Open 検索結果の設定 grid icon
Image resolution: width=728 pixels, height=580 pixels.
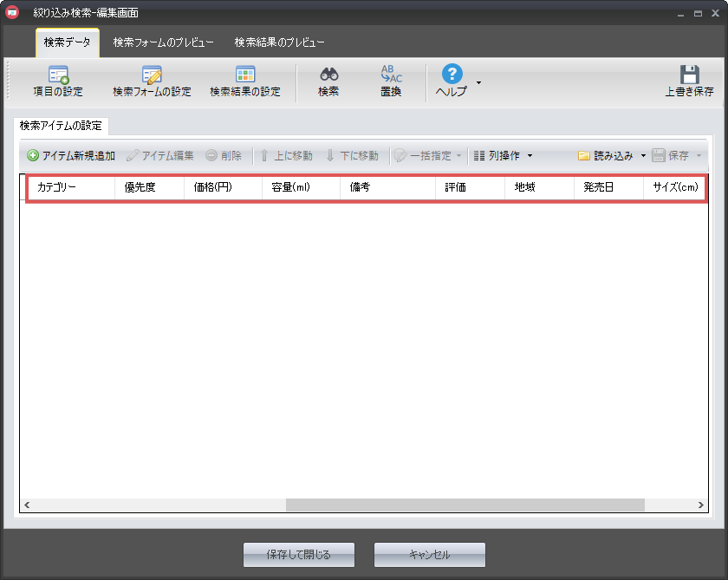pos(245,75)
